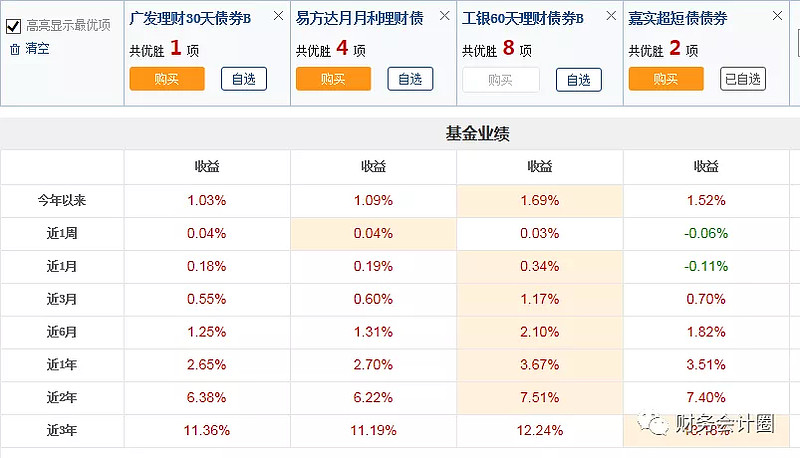Remove 易方达月月利理财债 from comparison
Screen dimensions: 800x458
coord(444,16)
